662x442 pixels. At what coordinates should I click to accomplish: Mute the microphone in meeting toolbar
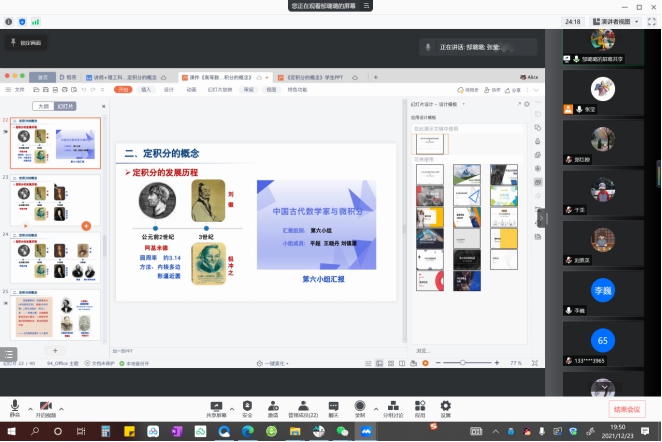click(14, 405)
